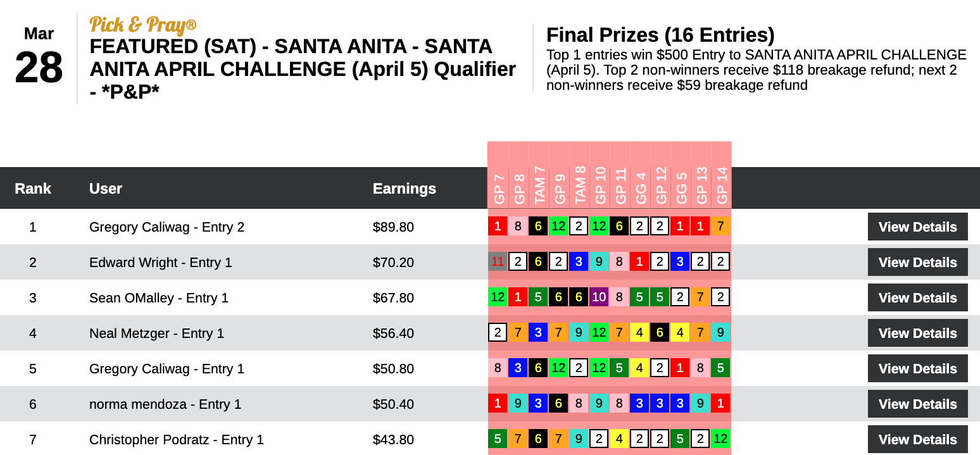Open Neal Metzger's View Details button
Screen dimensions: 980x455
[917, 333]
